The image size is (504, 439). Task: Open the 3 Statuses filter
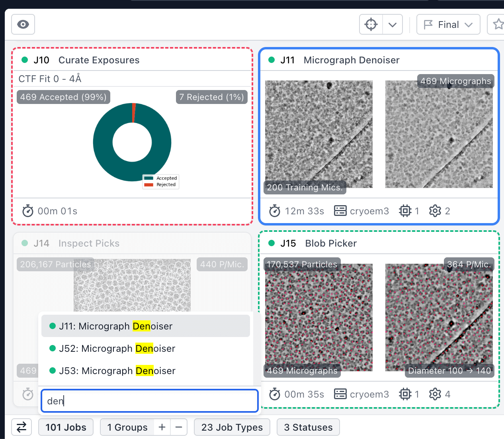[308, 427]
